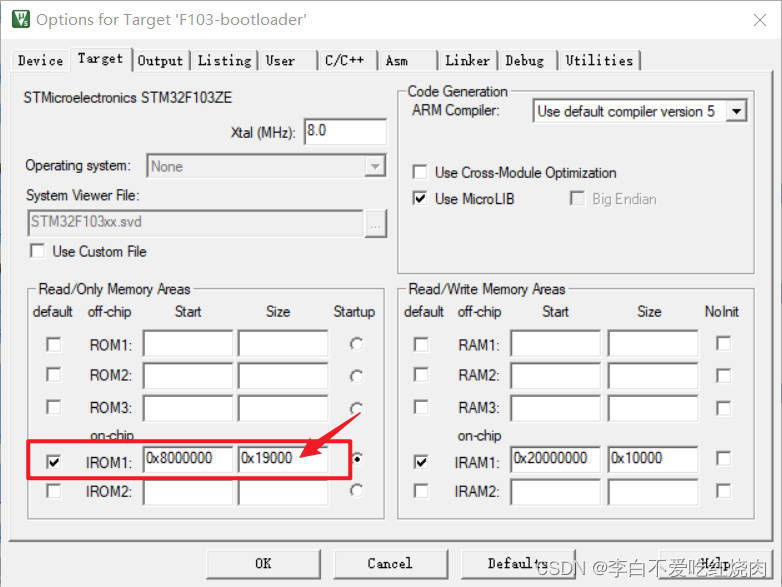Check the ROM1 default checkbox

pyautogui.click(x=53, y=344)
